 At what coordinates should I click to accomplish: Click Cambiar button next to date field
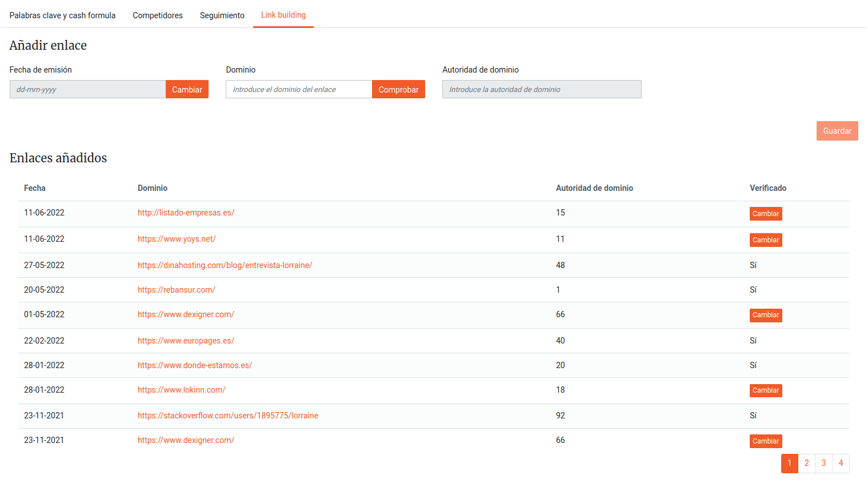(x=187, y=90)
